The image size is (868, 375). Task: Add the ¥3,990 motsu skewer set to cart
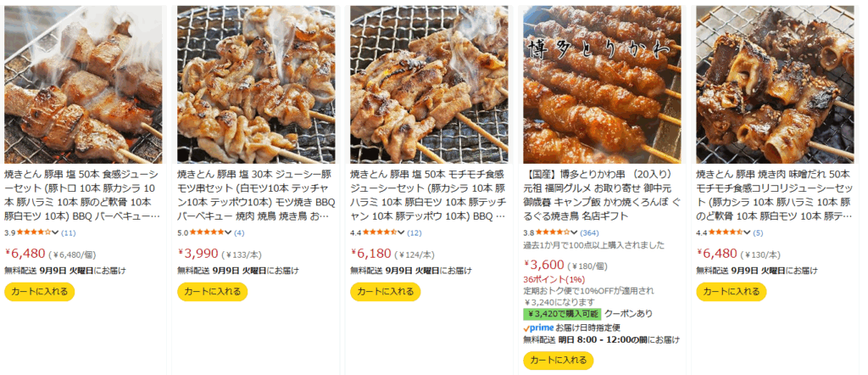[x=213, y=291]
